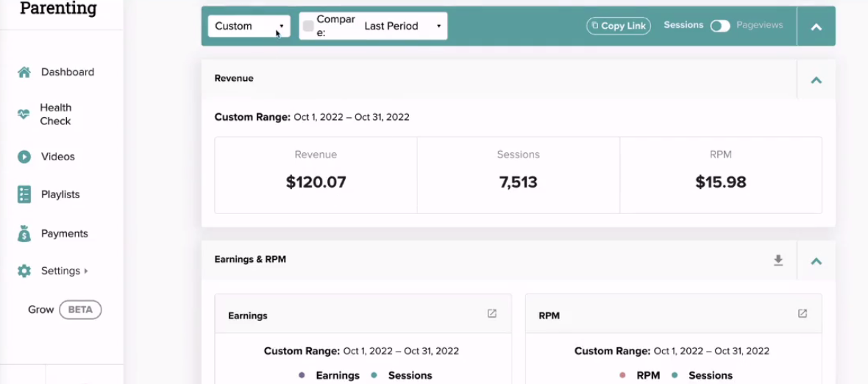Image resolution: width=868 pixels, height=384 pixels.
Task: Click the Dashboard home icon
Action: [24, 72]
